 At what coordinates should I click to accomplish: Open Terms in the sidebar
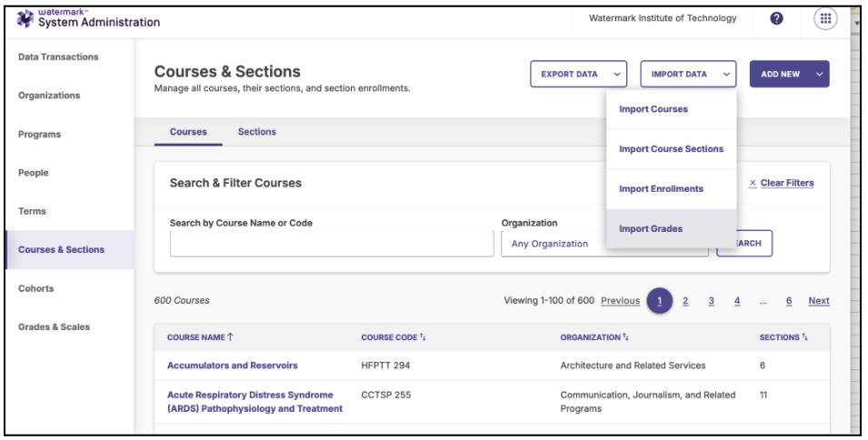point(32,211)
